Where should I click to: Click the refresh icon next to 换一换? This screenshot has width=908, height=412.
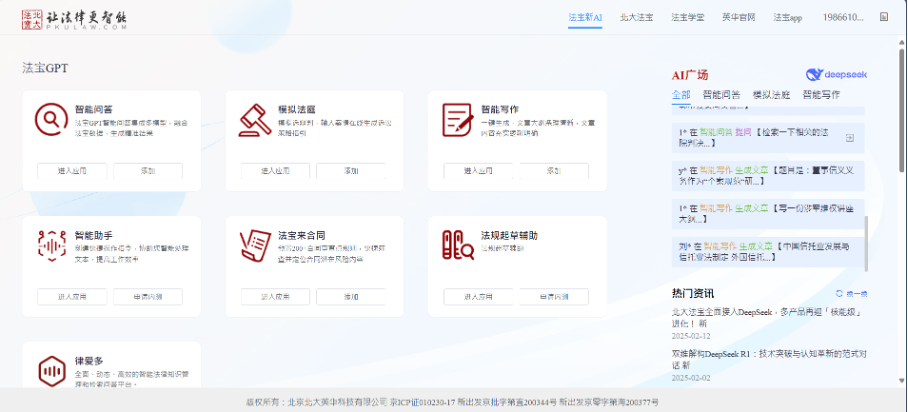point(839,294)
